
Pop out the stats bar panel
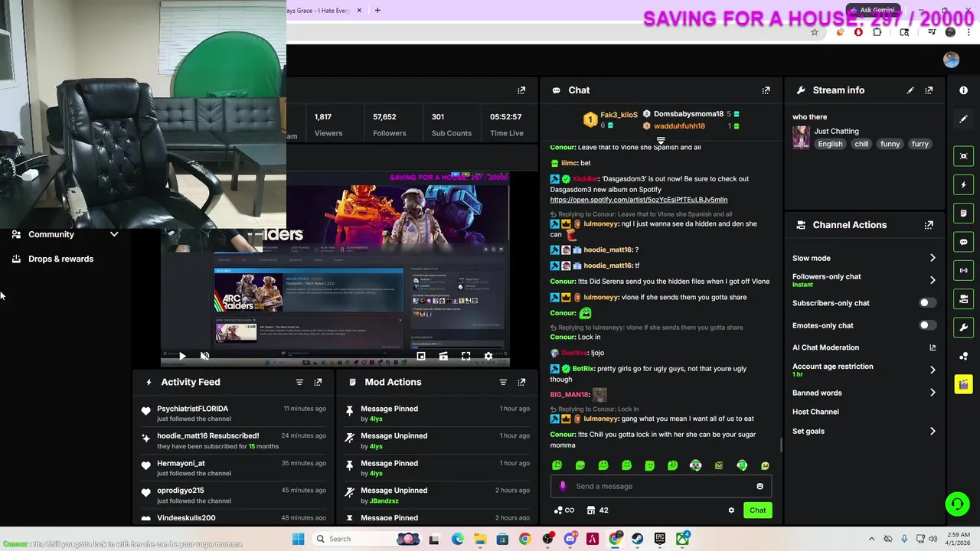(x=521, y=90)
